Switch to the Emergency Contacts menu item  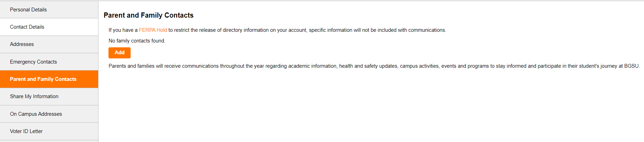[x=33, y=62]
